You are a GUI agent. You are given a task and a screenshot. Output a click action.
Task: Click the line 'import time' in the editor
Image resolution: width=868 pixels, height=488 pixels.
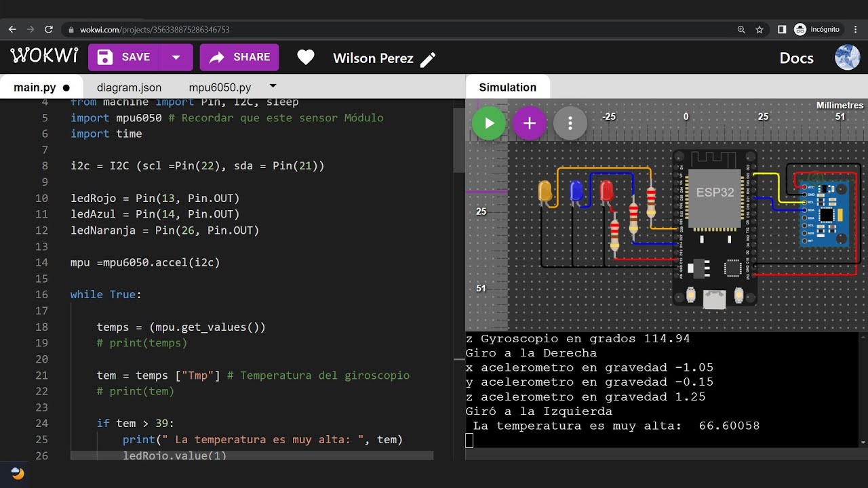click(x=106, y=134)
